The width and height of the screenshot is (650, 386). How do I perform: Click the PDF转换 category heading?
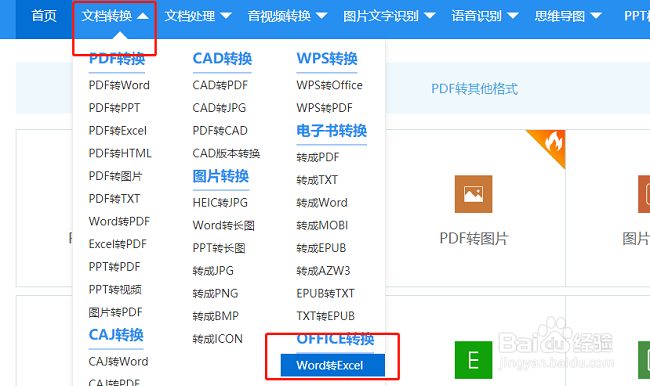pyautogui.click(x=117, y=58)
